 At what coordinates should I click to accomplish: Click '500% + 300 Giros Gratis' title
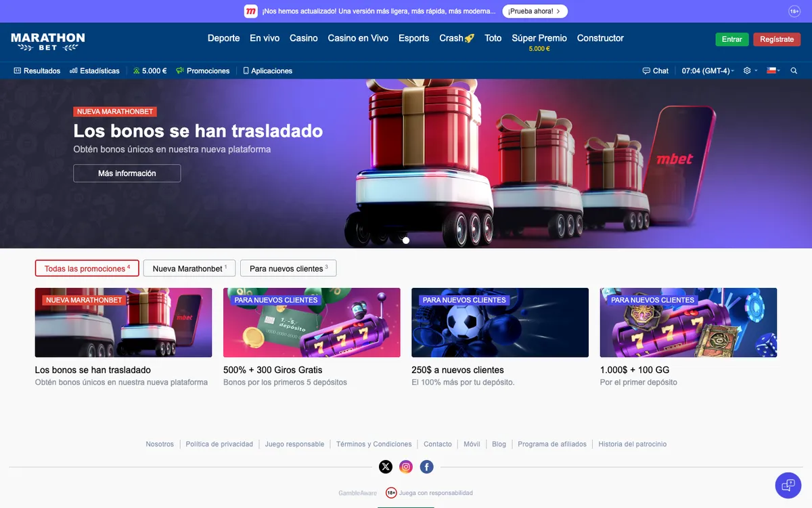(x=273, y=370)
